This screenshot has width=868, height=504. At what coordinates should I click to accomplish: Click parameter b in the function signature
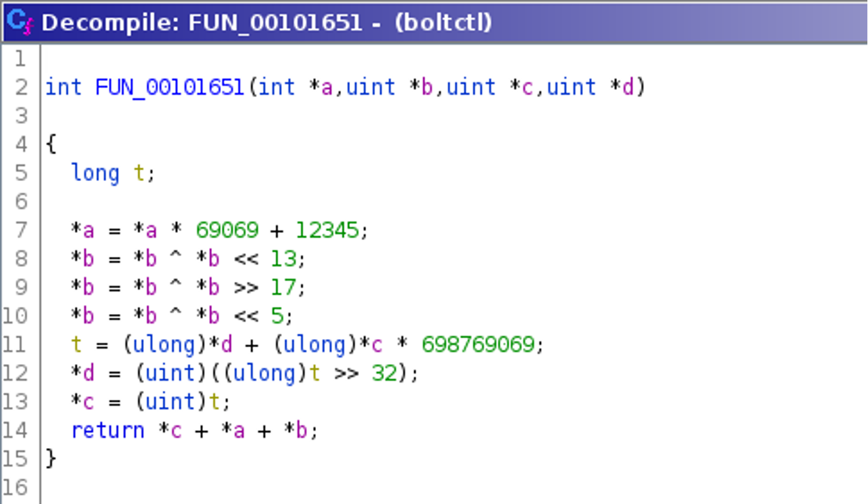(x=426, y=87)
